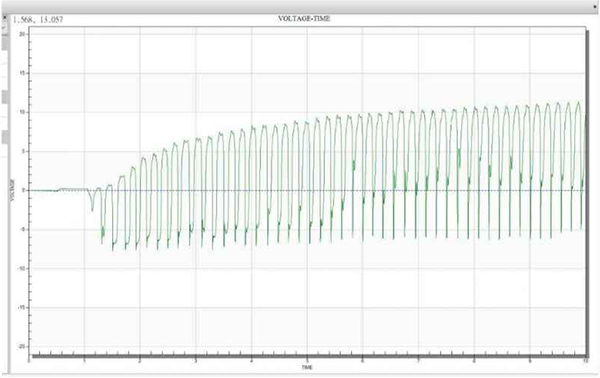The height and width of the screenshot is (378, 600).
Task: Click the blue dashed zero-voltage reference line
Action: [x=307, y=191]
